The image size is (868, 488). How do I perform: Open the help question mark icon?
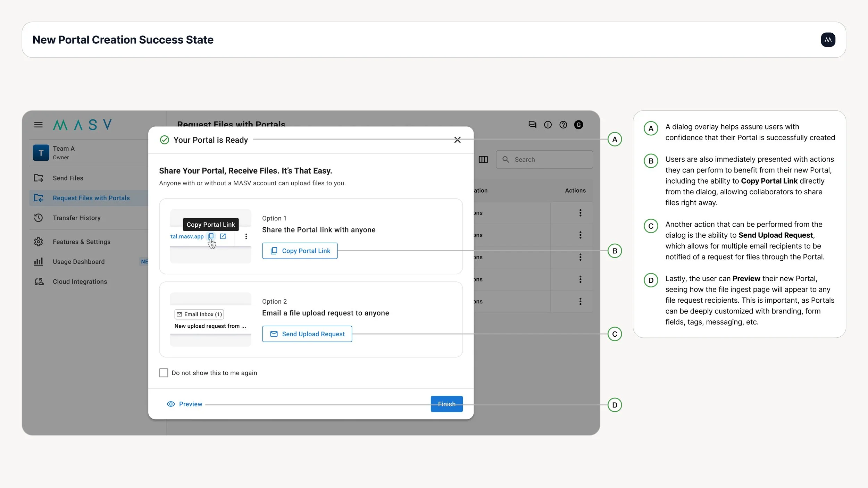(x=563, y=125)
